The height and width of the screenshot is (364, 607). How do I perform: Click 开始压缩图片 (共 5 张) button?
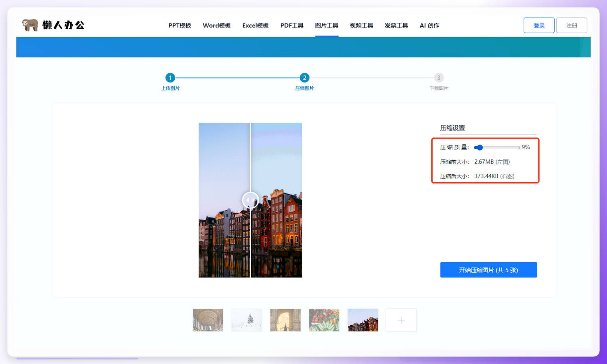coord(489,270)
